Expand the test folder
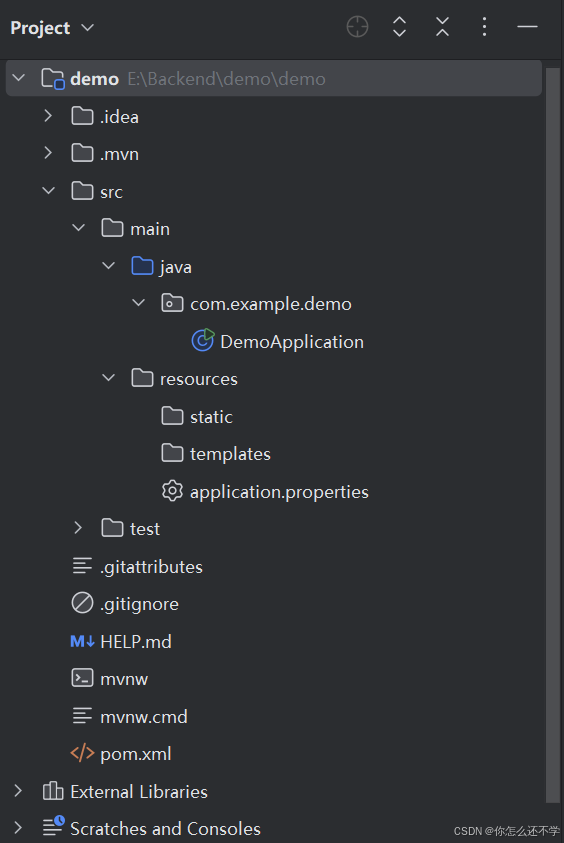 point(78,528)
